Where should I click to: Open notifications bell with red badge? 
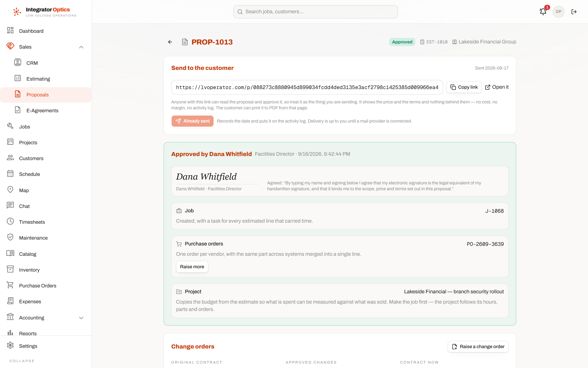coord(543,11)
